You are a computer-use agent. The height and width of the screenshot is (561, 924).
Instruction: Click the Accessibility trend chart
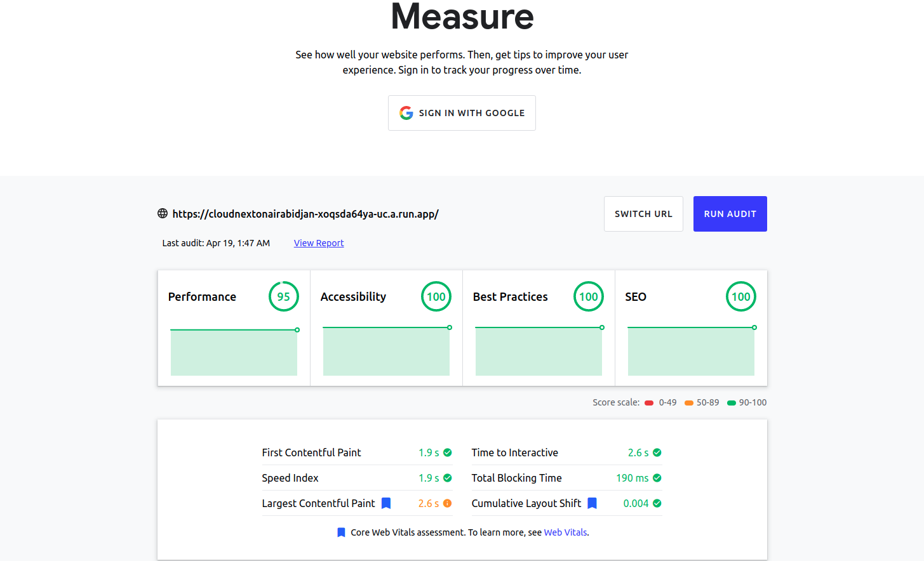(x=386, y=350)
